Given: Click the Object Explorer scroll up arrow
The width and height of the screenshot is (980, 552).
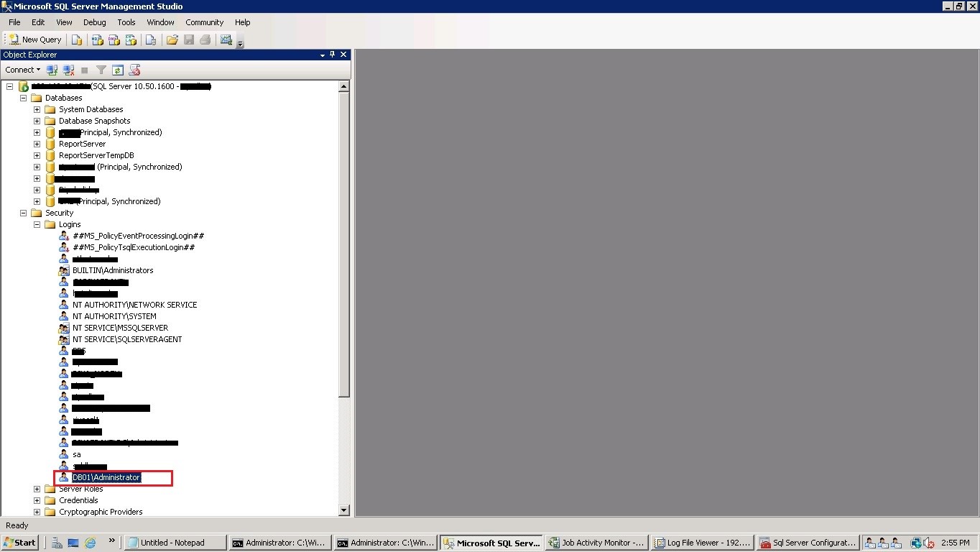Looking at the screenshot, I should pos(343,86).
